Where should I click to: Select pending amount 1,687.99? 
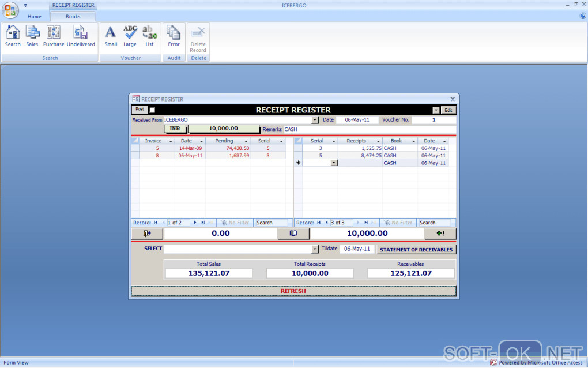[228, 155]
